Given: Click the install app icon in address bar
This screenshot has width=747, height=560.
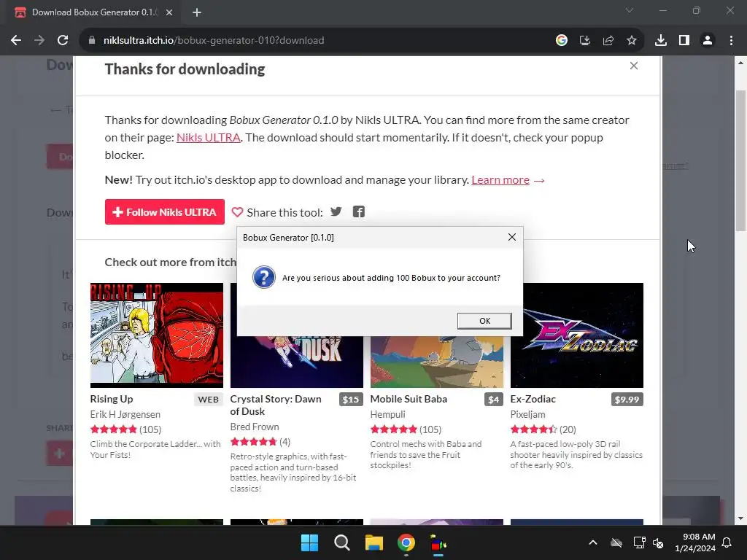Looking at the screenshot, I should coord(585,41).
